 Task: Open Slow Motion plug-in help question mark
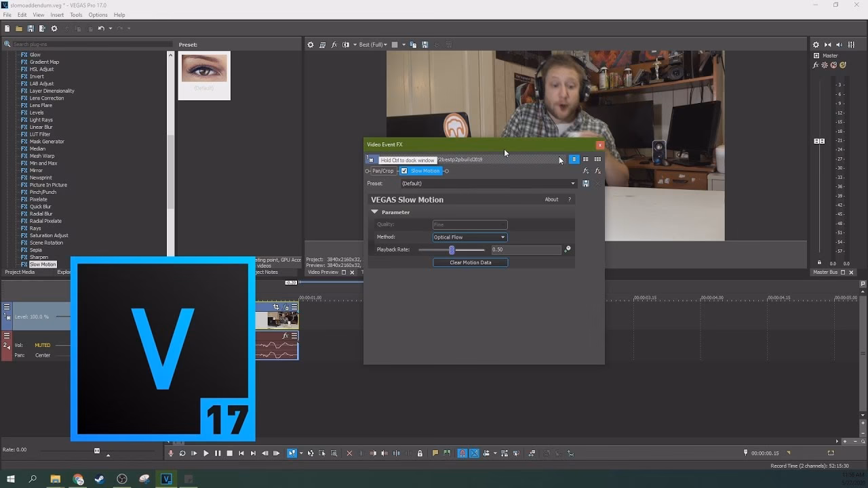coord(569,199)
